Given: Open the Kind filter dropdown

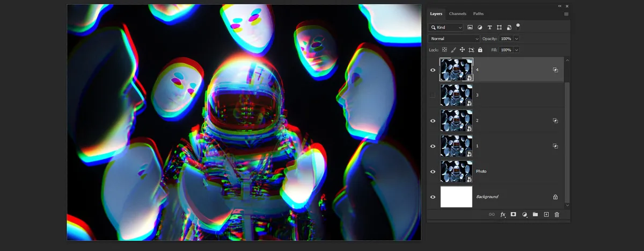Looking at the screenshot, I should (446, 27).
